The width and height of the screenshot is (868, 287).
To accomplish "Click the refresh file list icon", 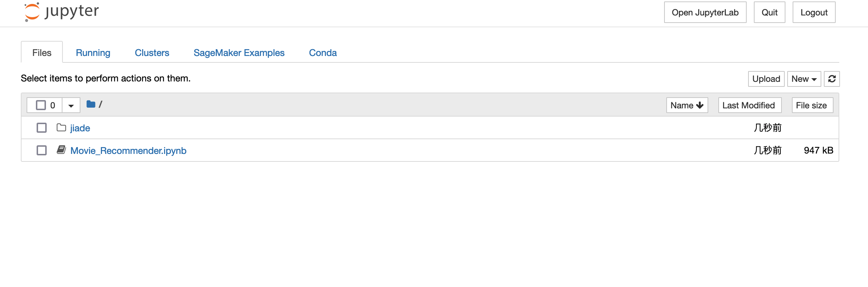I will point(832,79).
